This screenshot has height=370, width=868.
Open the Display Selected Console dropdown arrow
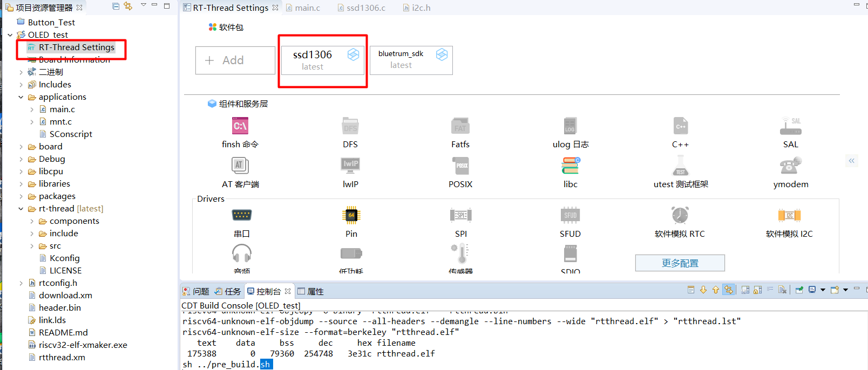pyautogui.click(x=823, y=290)
